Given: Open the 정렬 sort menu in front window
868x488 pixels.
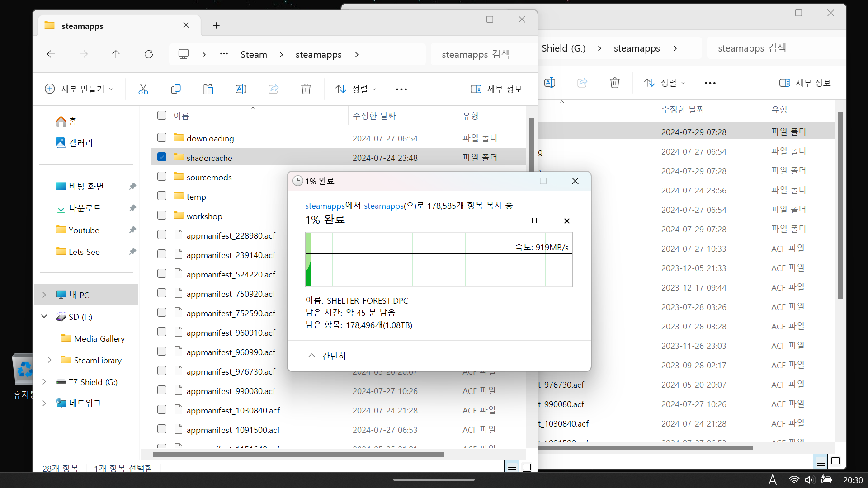Looking at the screenshot, I should click(x=356, y=89).
